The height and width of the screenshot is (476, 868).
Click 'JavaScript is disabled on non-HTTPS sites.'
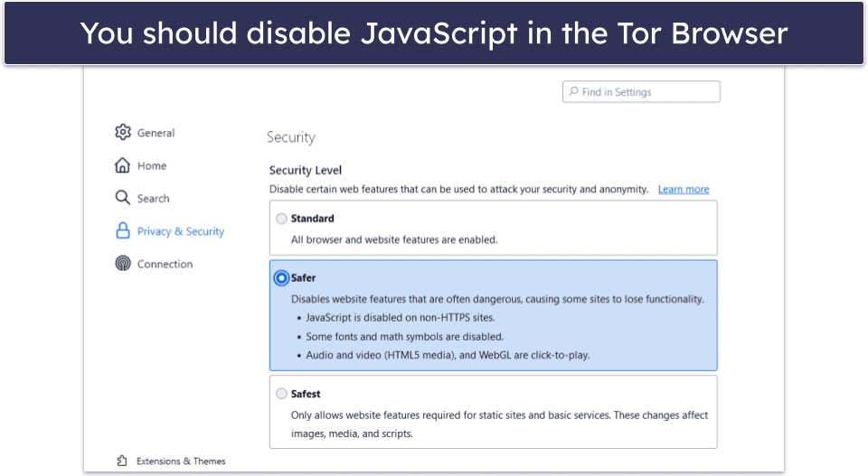[401, 317]
